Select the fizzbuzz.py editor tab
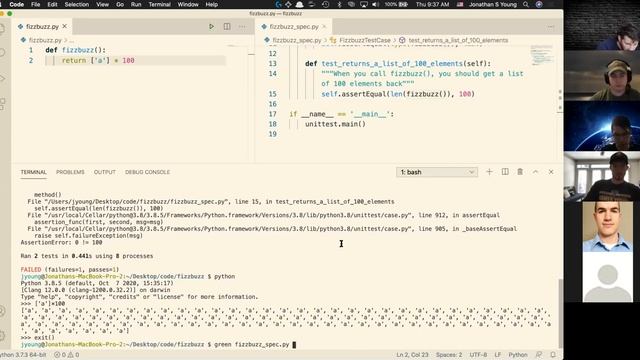640x360 pixels. pyautogui.click(x=42, y=27)
